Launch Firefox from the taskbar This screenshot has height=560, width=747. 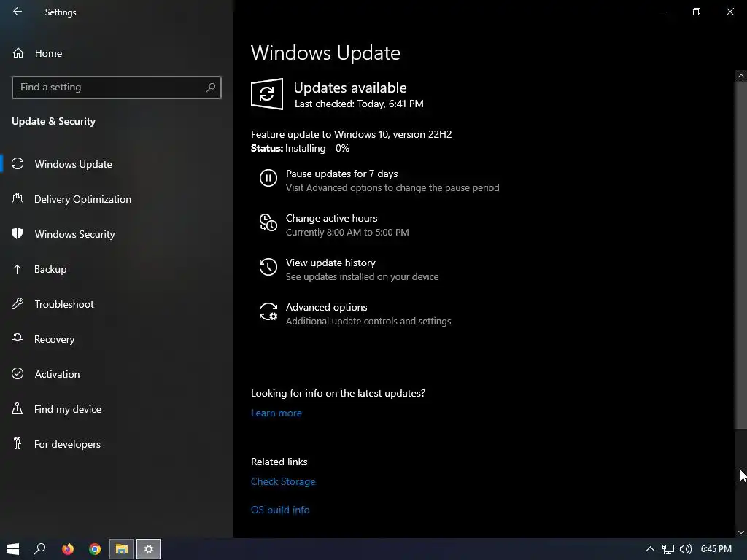click(68, 549)
